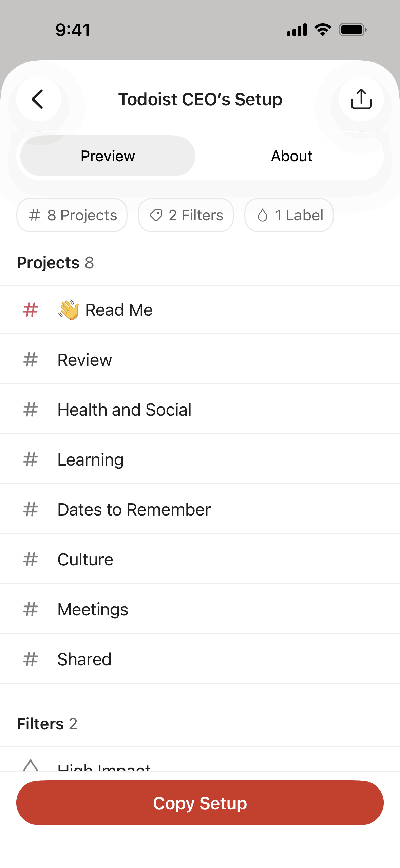Open the Read Me project
The width and height of the screenshot is (400, 868).
coord(119,310)
